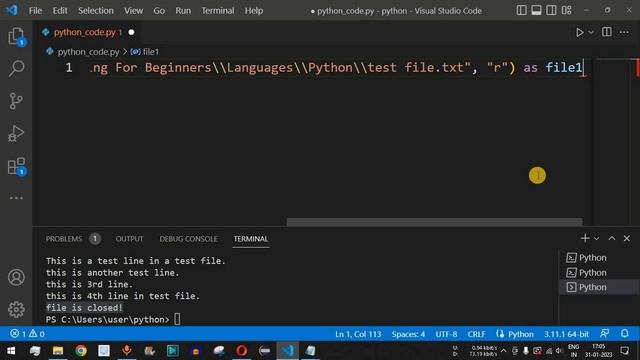This screenshot has width=640, height=360.
Task: Select the first Python terminal in list
Action: pyautogui.click(x=599, y=258)
